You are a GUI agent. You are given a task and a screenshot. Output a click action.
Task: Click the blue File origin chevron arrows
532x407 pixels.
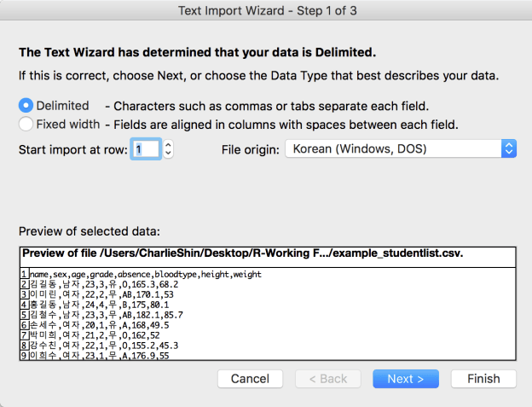click(509, 148)
